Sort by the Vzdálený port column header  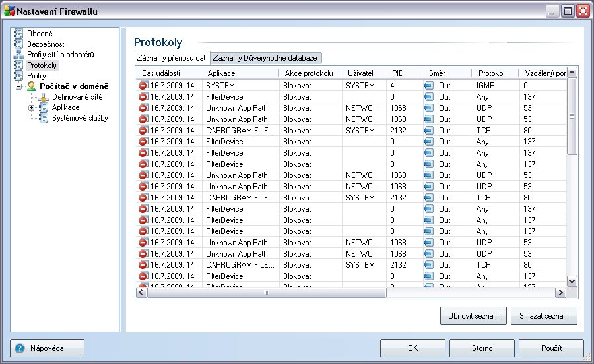pyautogui.click(x=543, y=73)
